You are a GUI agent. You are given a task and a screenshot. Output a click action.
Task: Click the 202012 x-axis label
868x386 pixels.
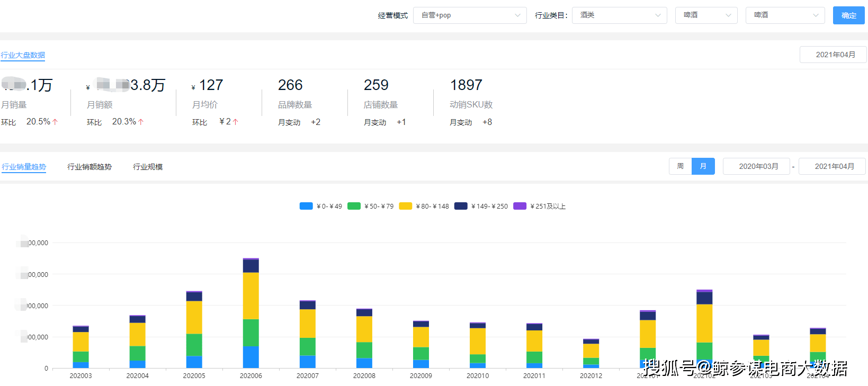[591, 376]
